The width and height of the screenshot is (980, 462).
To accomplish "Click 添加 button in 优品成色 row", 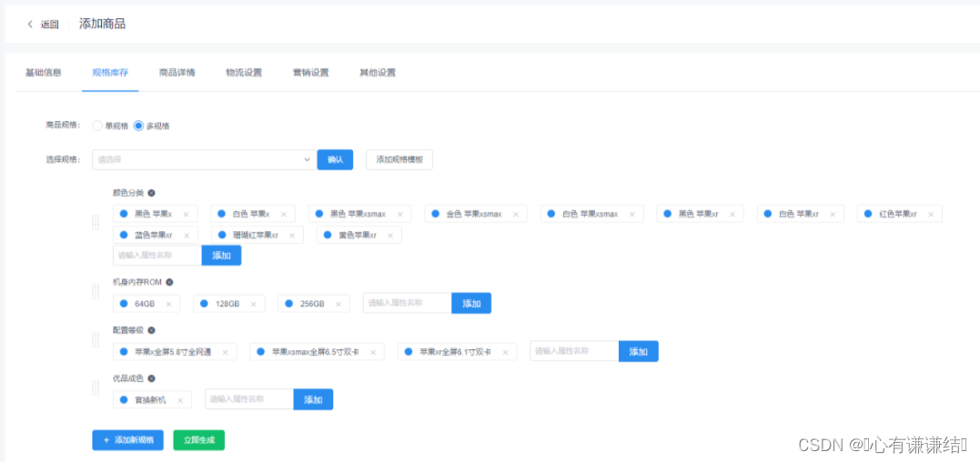I will [x=313, y=399].
